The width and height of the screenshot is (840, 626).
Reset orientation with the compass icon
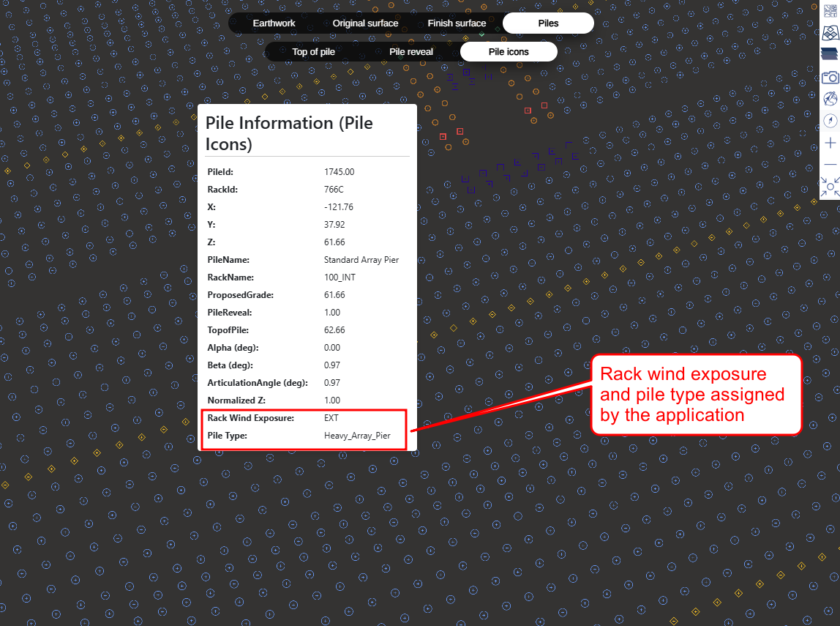tap(830, 121)
